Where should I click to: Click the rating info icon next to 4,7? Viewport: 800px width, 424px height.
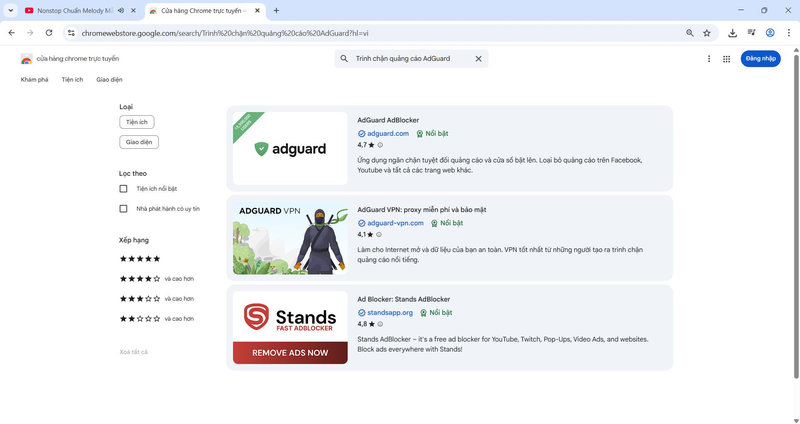380,145
